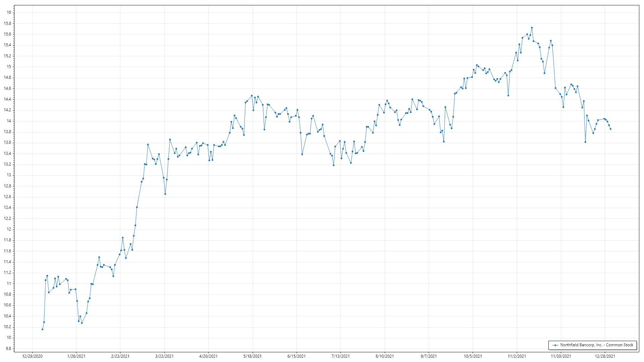
Task: Select the 13 y-axis value label
Action: pyautogui.click(x=9, y=175)
